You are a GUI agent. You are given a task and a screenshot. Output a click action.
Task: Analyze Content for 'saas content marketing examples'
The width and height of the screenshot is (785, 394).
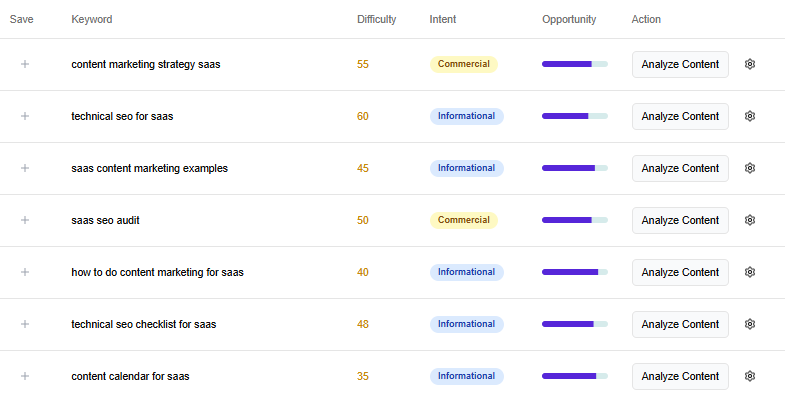680,168
